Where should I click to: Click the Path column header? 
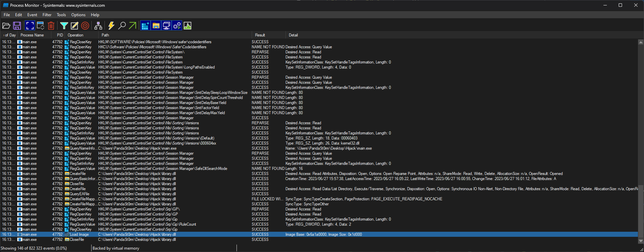(x=175, y=35)
